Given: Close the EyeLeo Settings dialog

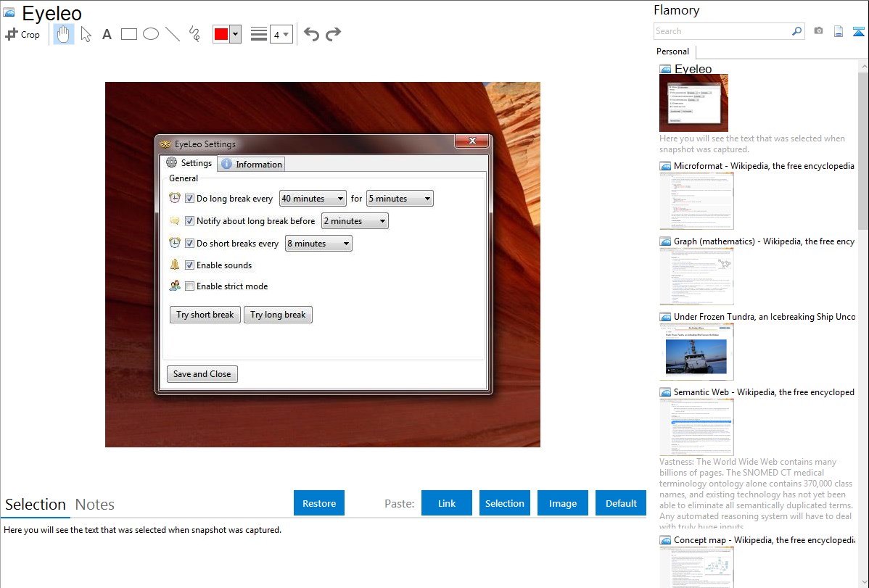Looking at the screenshot, I should tap(472, 141).
